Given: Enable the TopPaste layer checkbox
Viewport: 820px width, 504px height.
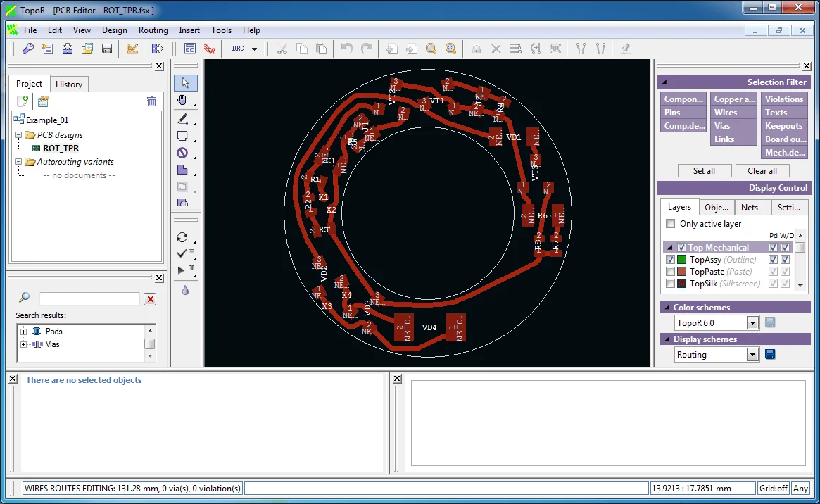Looking at the screenshot, I should tap(670, 271).
